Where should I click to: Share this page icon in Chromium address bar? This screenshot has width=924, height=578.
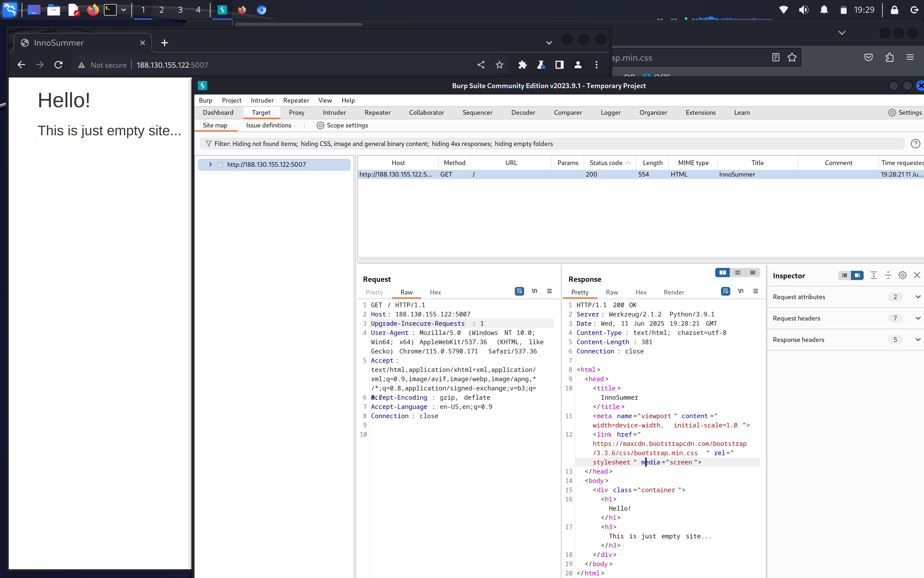coord(481,65)
